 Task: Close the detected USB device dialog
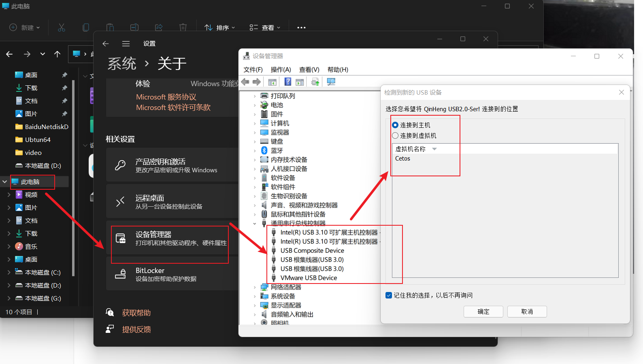pos(622,92)
